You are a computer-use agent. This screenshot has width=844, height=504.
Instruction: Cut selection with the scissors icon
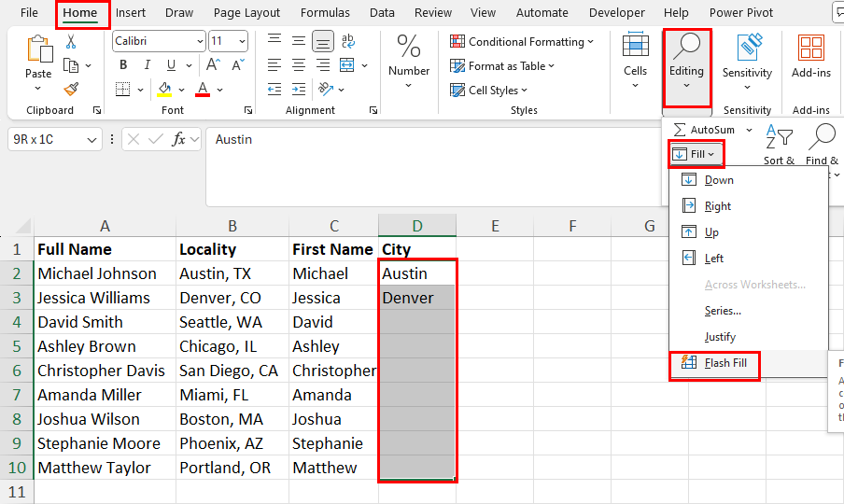point(71,41)
